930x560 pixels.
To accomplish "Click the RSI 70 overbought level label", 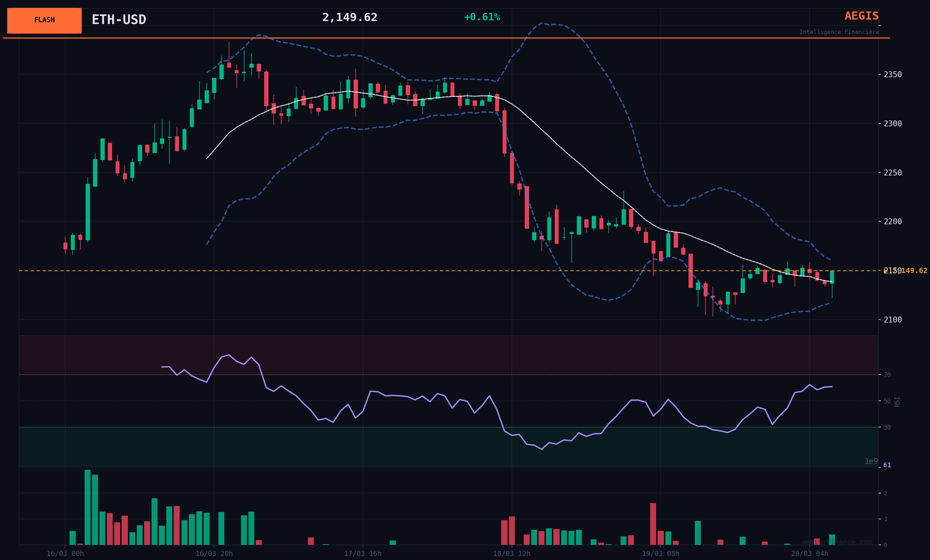I will [x=887, y=375].
